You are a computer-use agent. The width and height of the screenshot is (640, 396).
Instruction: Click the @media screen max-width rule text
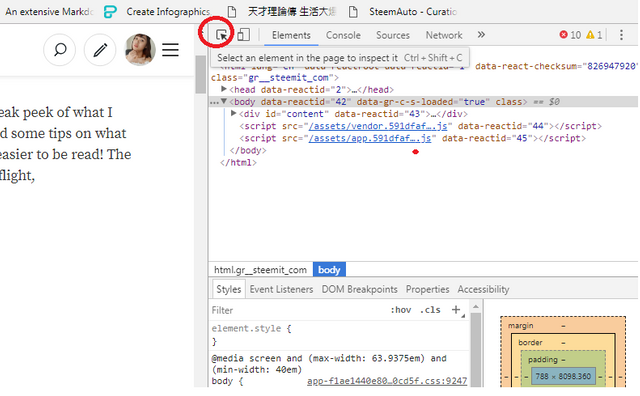click(329, 364)
